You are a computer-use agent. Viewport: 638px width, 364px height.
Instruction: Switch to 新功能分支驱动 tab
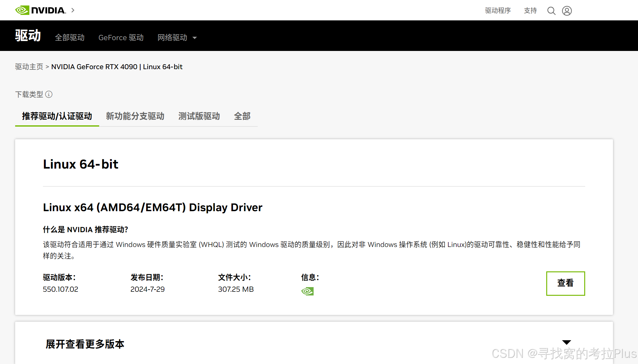click(135, 116)
